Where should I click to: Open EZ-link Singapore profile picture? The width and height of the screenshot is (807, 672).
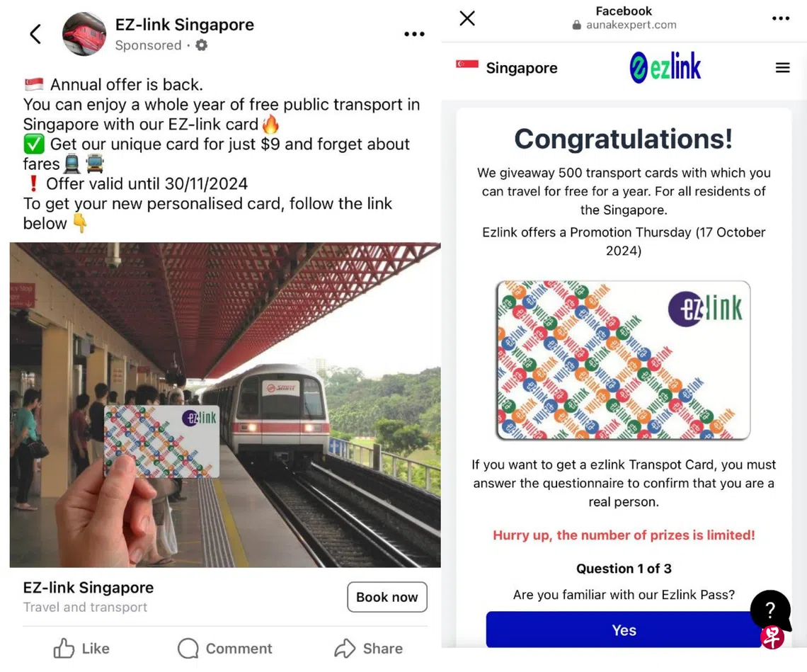84,34
